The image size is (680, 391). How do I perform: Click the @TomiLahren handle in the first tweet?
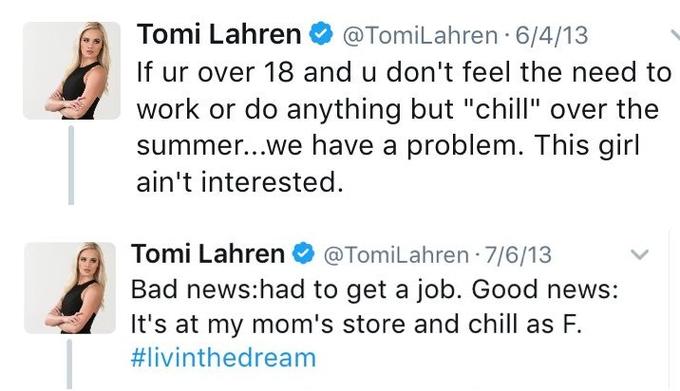pos(420,36)
